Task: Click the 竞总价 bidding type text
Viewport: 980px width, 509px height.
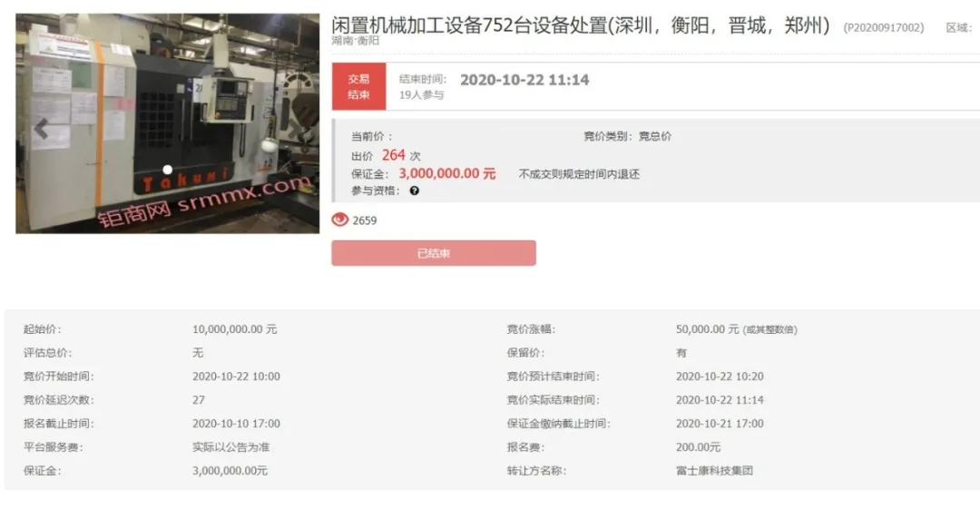Action: tap(654, 136)
